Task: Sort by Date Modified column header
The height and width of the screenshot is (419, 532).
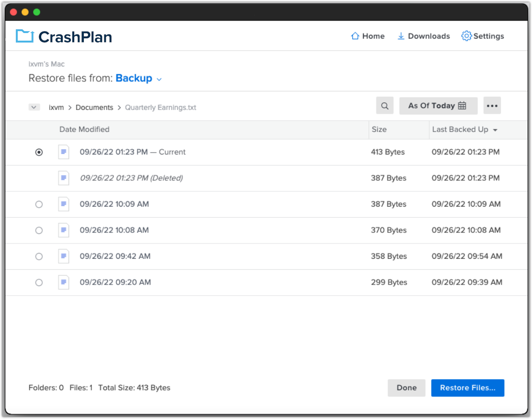Action: point(84,130)
